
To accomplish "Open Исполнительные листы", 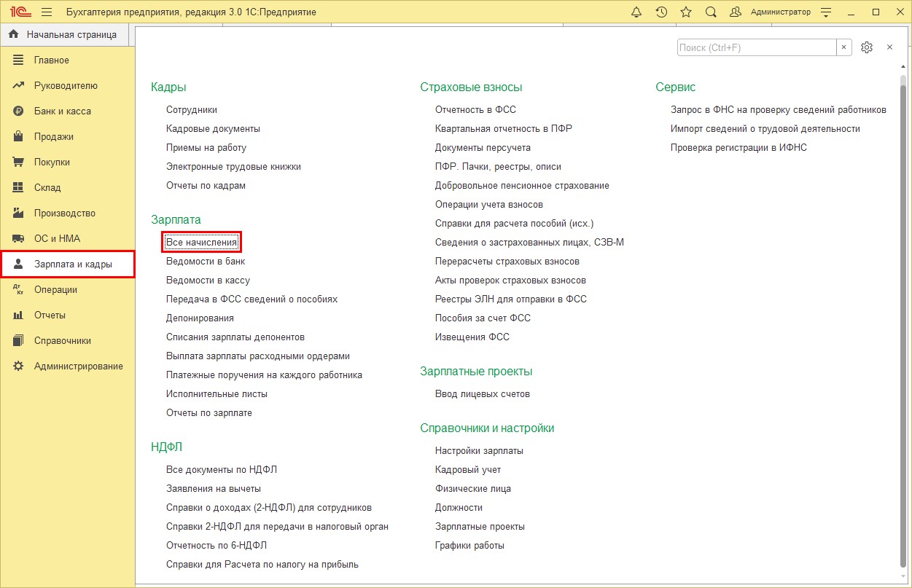I will [x=217, y=394].
